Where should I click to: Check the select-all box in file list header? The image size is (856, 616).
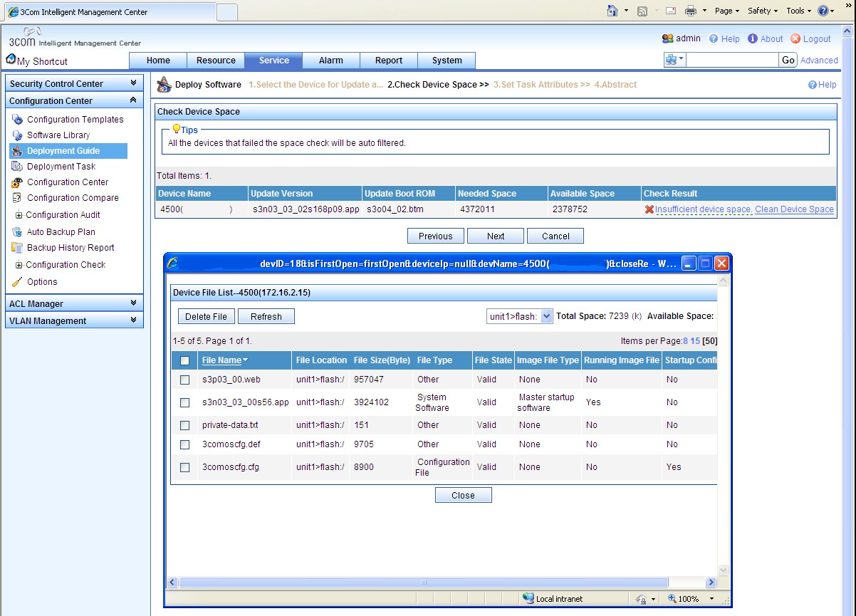click(x=184, y=360)
